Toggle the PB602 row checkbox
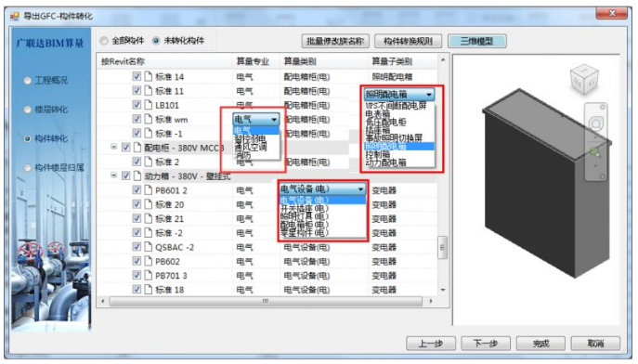Image resolution: width=638 pixels, height=364 pixels. [x=137, y=261]
